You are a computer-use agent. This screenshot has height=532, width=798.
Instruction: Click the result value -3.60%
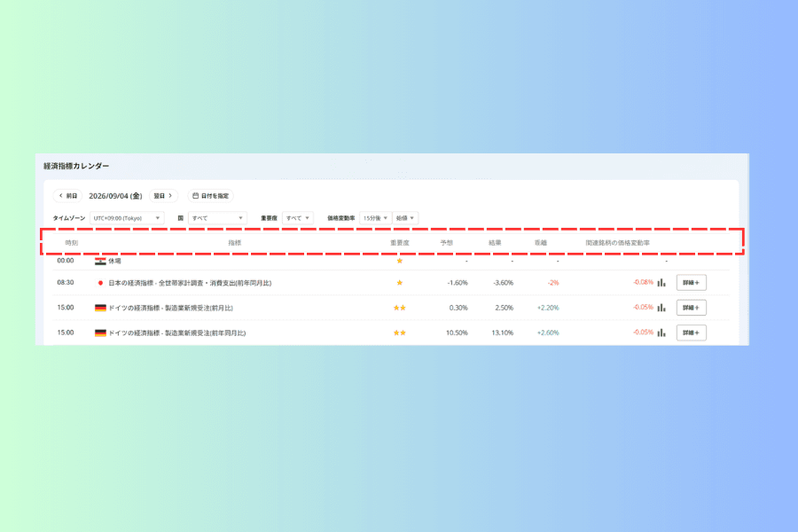[503, 283]
